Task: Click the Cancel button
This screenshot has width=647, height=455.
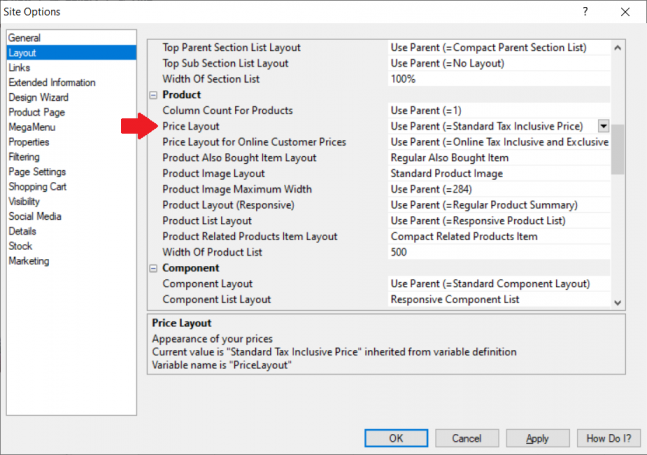Action: [467, 438]
